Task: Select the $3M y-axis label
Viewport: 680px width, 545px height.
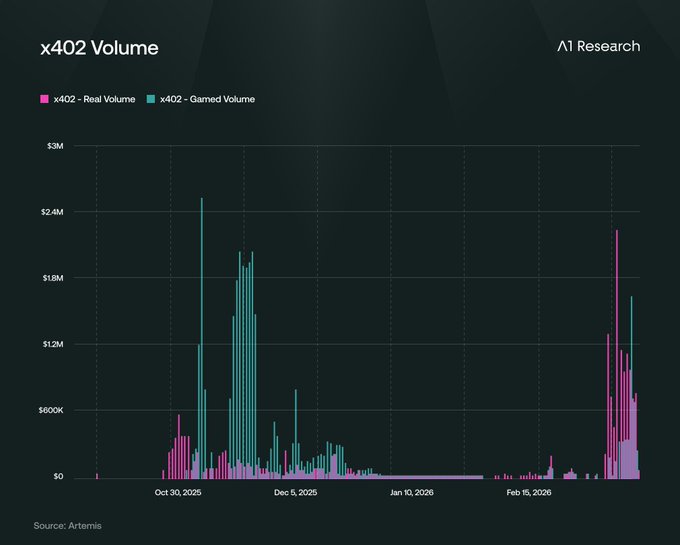Action: tap(54, 146)
